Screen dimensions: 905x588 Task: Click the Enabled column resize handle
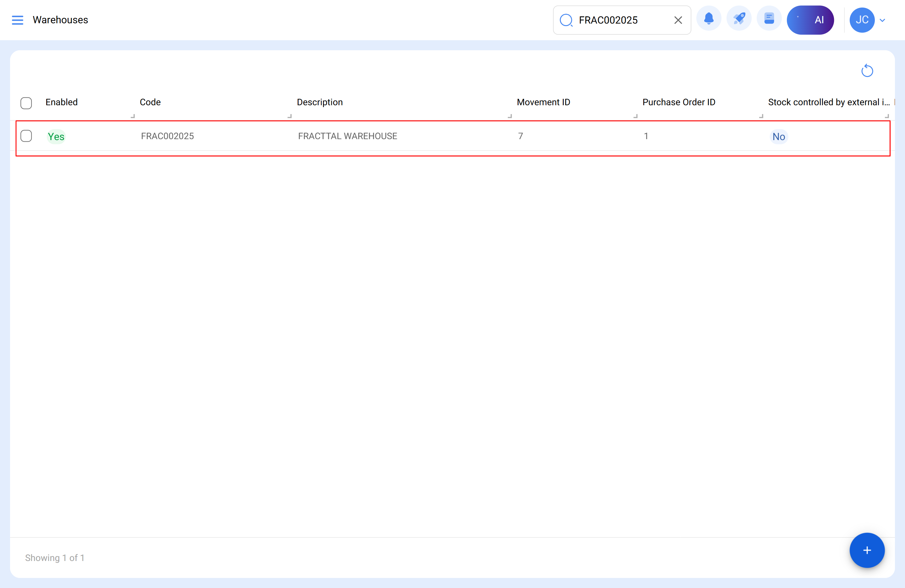(133, 116)
